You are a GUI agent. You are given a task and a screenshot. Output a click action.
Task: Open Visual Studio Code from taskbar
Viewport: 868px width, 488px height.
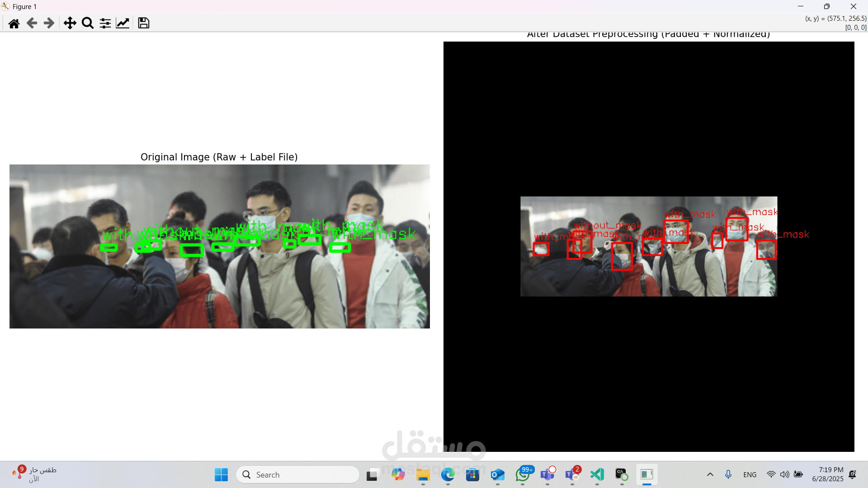[597, 474]
